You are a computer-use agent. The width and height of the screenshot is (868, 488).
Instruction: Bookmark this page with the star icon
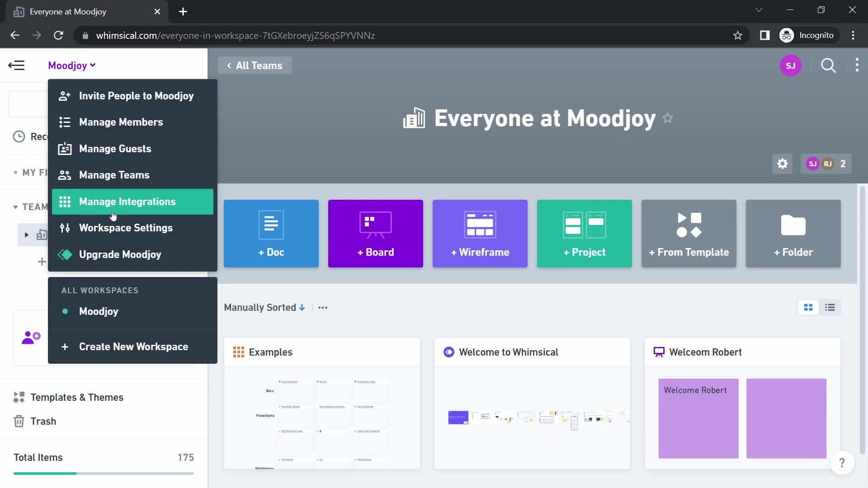[738, 35]
